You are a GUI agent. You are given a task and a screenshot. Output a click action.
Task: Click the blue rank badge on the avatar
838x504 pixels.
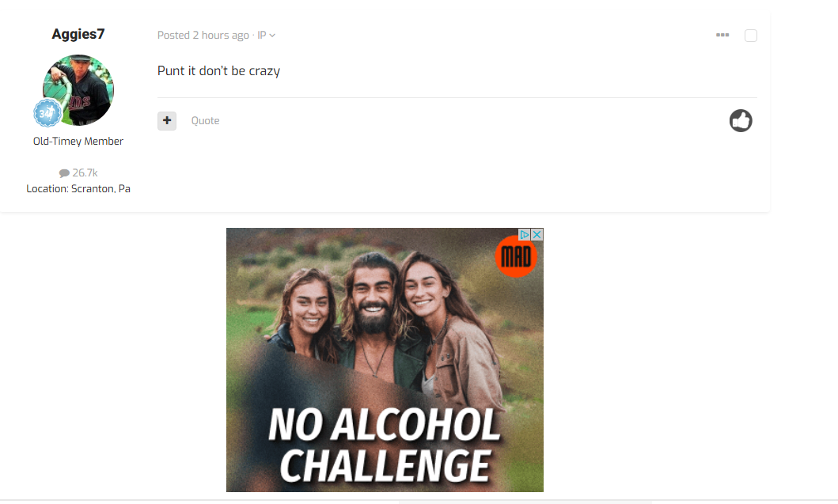(47, 113)
